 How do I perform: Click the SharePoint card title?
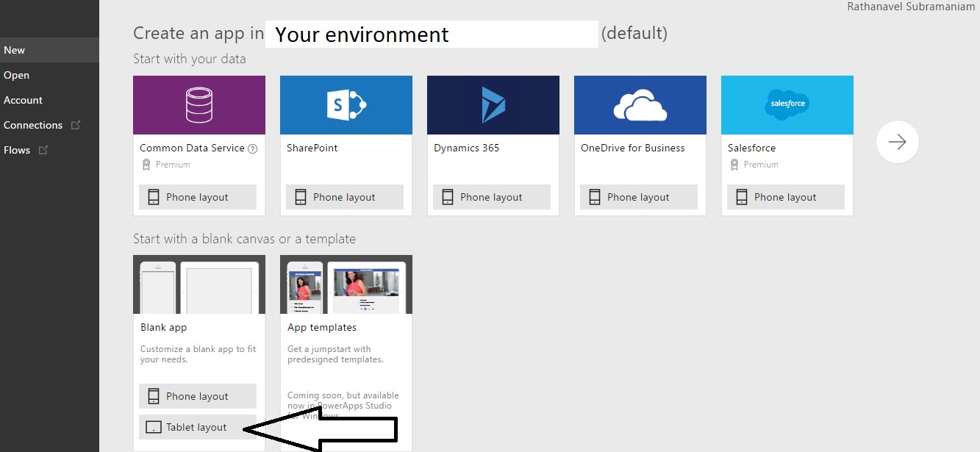[312, 148]
